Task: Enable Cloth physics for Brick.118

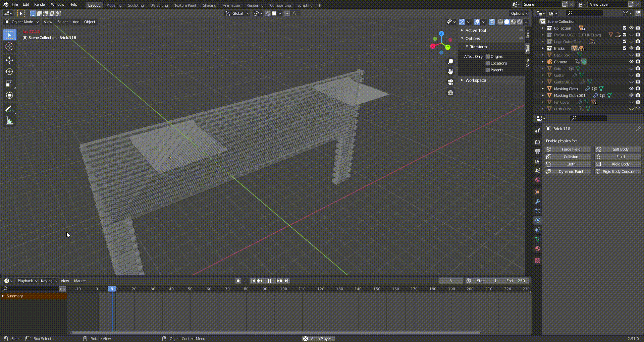Action: coord(568,164)
